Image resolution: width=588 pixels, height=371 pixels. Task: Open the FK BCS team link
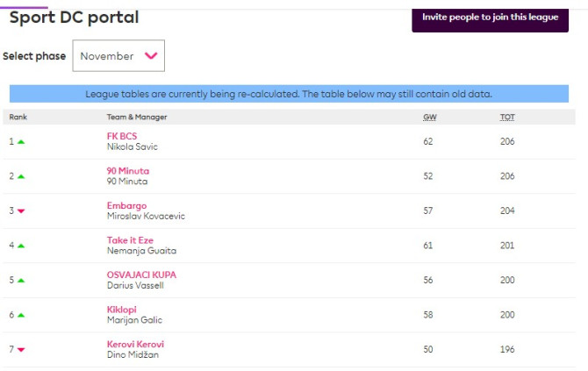(x=122, y=136)
